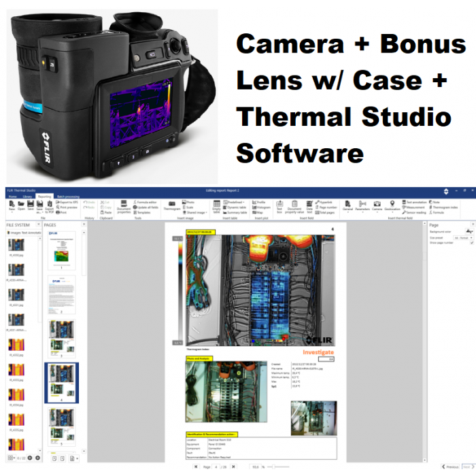Screen dimensions: 476x476
Task: Click the Previous button at bottom right
Action: 450,467
